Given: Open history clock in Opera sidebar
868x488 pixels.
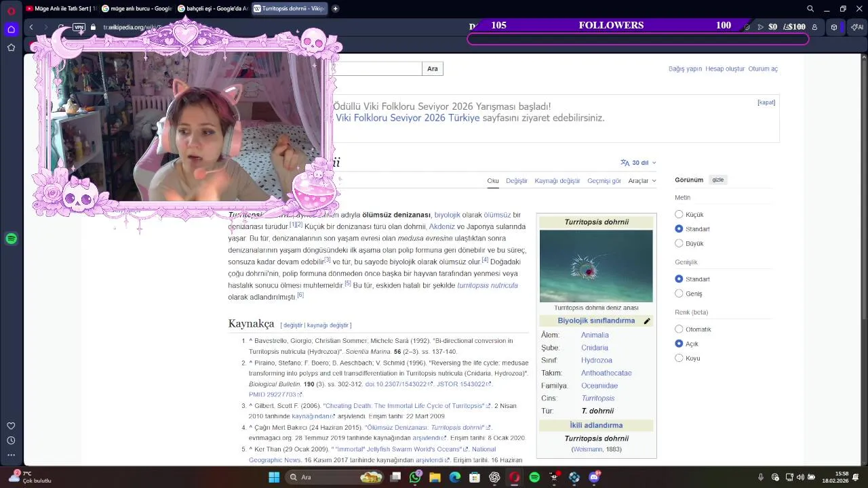Looking at the screenshot, I should [11, 441].
